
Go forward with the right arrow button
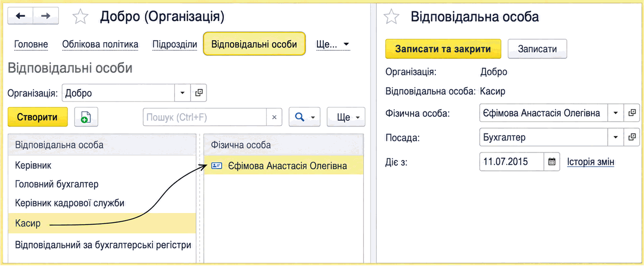(45, 16)
